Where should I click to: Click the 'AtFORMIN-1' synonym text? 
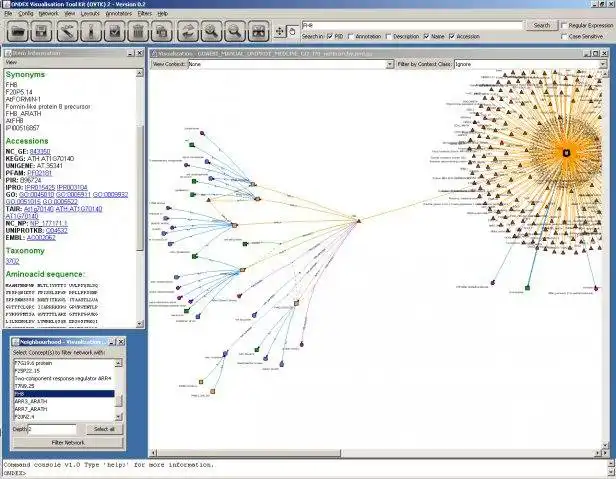(23, 99)
